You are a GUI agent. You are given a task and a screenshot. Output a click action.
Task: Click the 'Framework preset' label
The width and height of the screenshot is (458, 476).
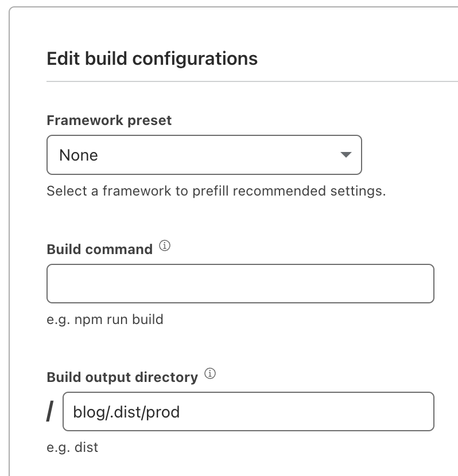pyautogui.click(x=109, y=121)
